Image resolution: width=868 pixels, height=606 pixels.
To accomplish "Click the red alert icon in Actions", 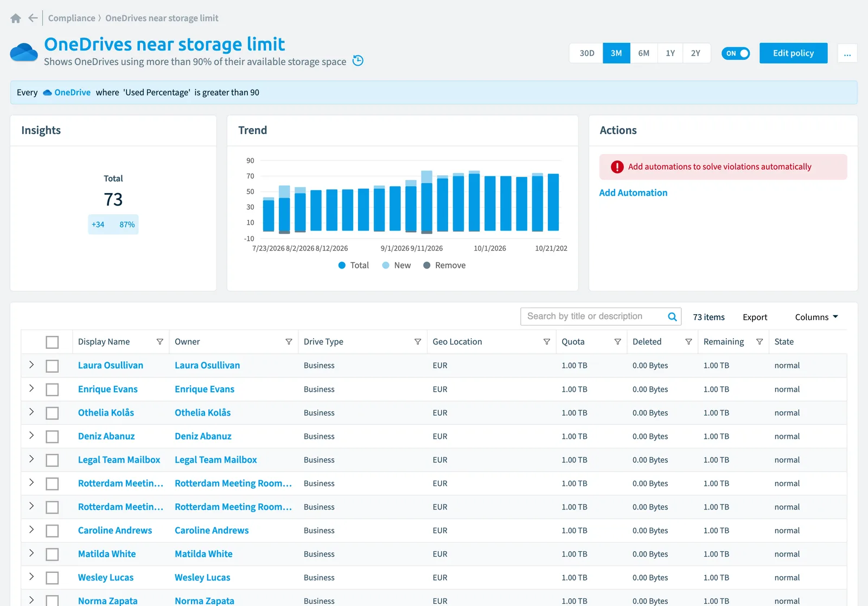I will 617,167.
